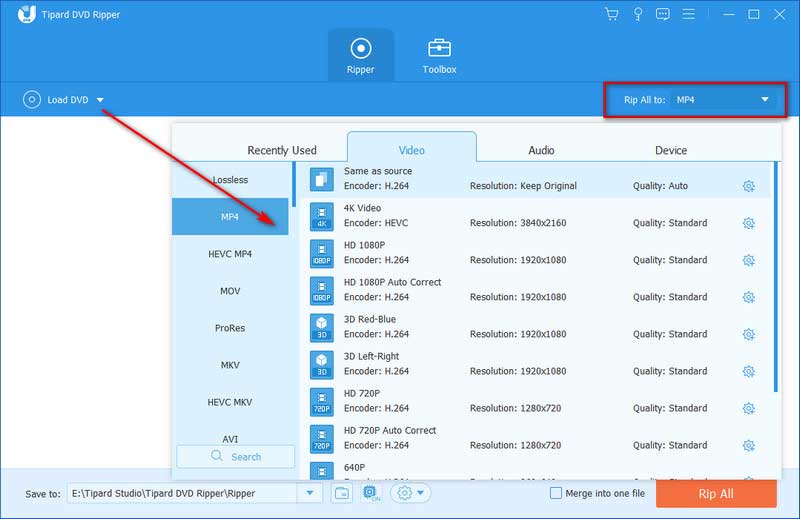Select MKV format in the sidebar
The width and height of the screenshot is (800, 519).
(x=230, y=365)
